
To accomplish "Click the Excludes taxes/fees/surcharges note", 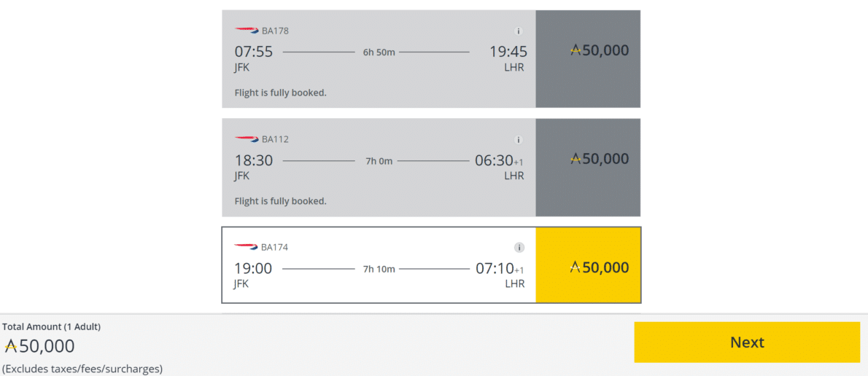I will [x=82, y=368].
